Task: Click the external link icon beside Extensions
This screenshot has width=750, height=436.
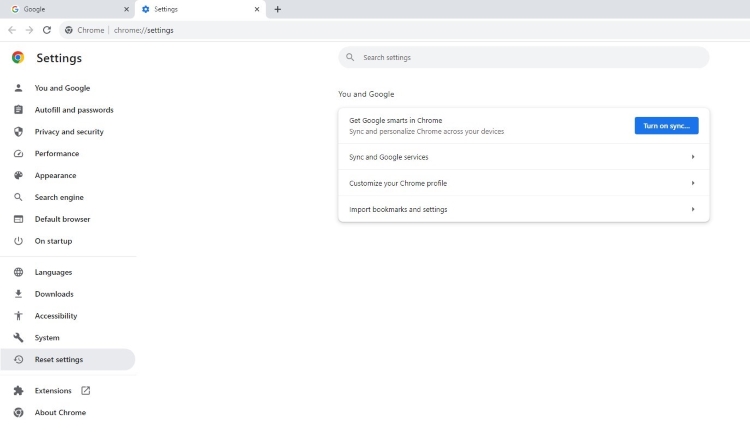Action: point(86,391)
